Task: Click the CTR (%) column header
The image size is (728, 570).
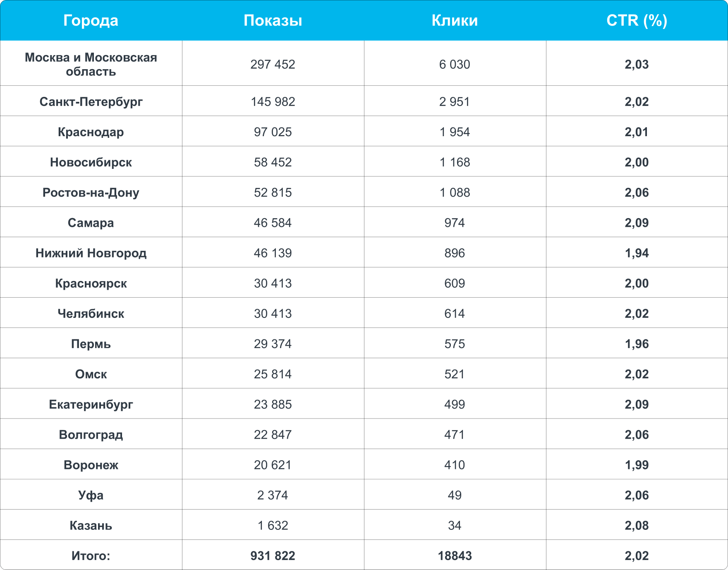Action: (x=637, y=20)
